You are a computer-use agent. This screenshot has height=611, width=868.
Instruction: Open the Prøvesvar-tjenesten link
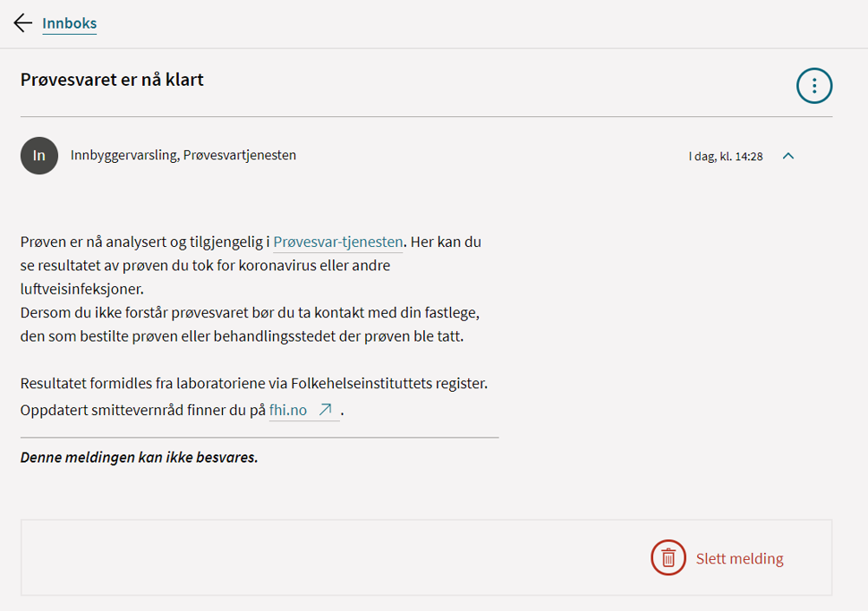point(337,242)
